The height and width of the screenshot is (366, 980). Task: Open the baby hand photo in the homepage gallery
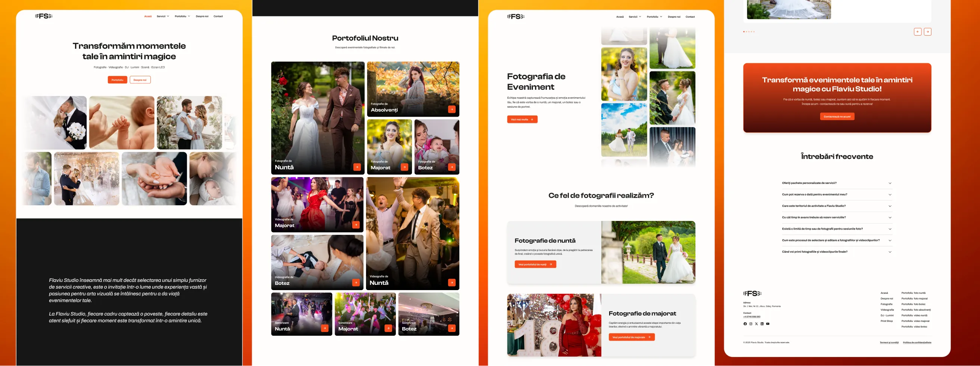pos(122,123)
